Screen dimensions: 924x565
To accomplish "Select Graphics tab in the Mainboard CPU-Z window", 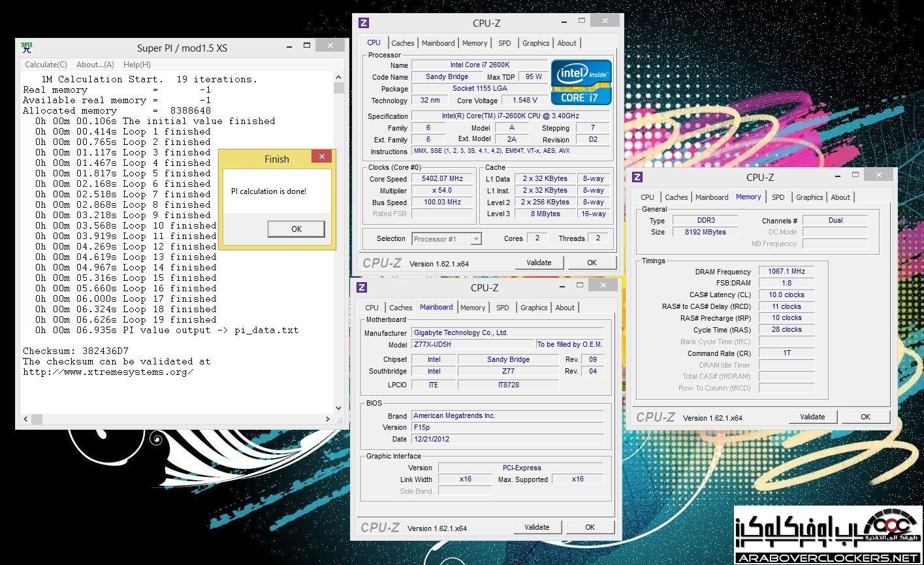I will (x=534, y=308).
